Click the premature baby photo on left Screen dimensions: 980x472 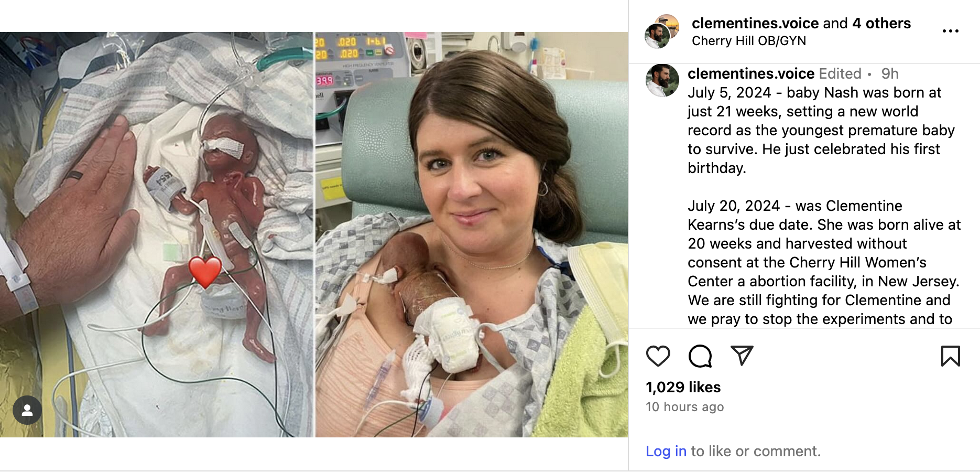click(x=157, y=234)
